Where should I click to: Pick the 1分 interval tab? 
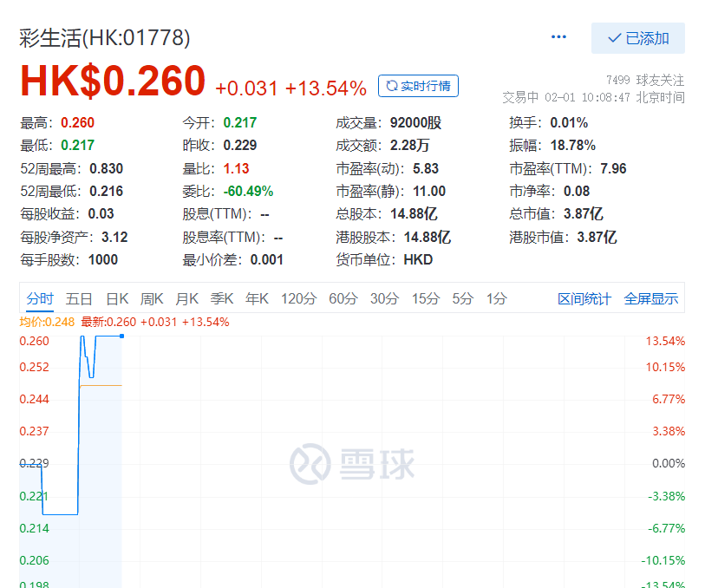[x=496, y=298]
